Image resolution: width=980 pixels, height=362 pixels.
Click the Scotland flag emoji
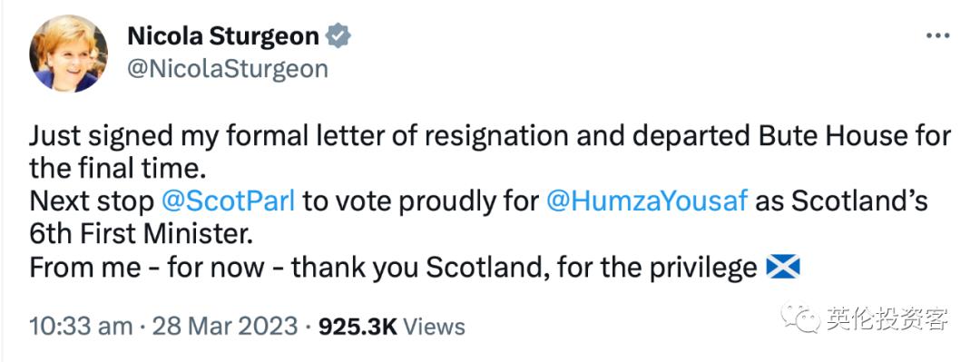[783, 269]
